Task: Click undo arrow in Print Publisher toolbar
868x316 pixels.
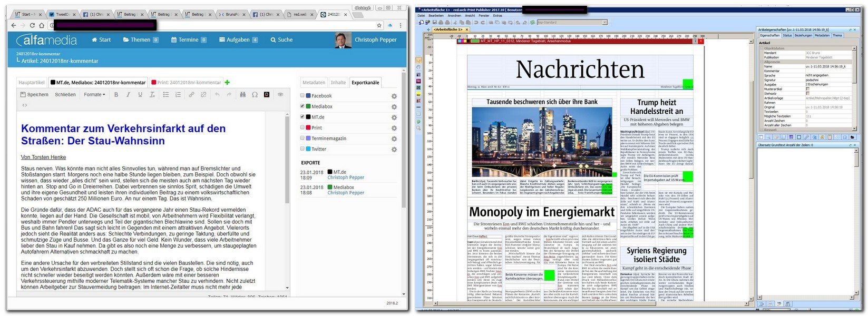Action: (x=476, y=22)
